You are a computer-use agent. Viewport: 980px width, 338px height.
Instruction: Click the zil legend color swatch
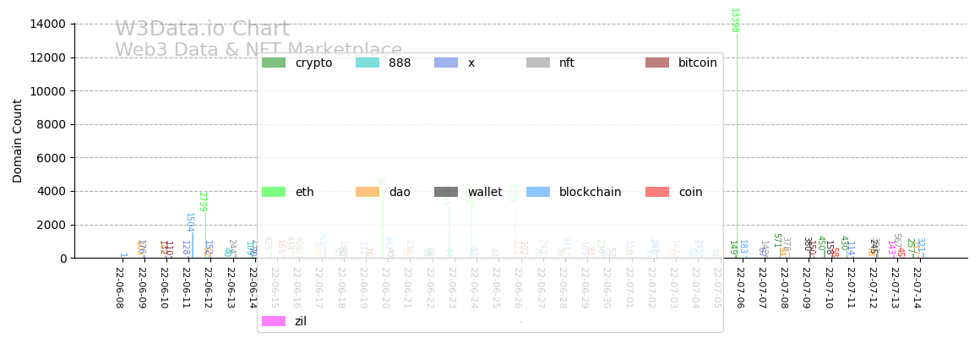tap(274, 321)
